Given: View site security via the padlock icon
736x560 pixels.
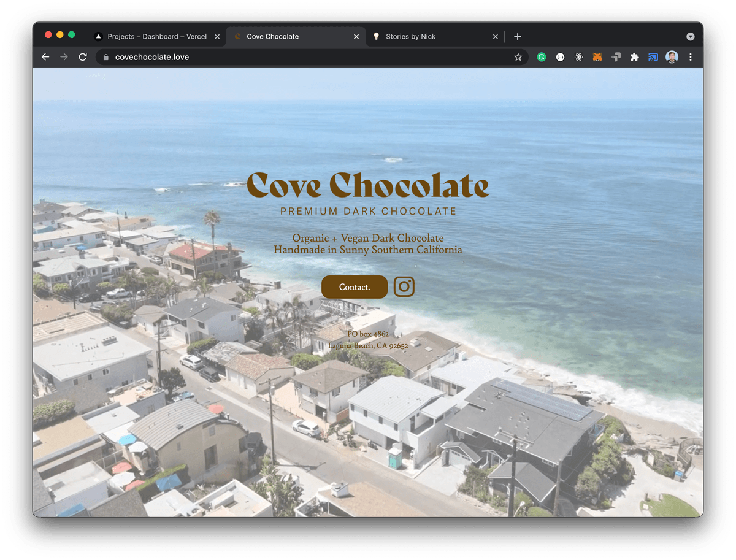Looking at the screenshot, I should [x=105, y=56].
